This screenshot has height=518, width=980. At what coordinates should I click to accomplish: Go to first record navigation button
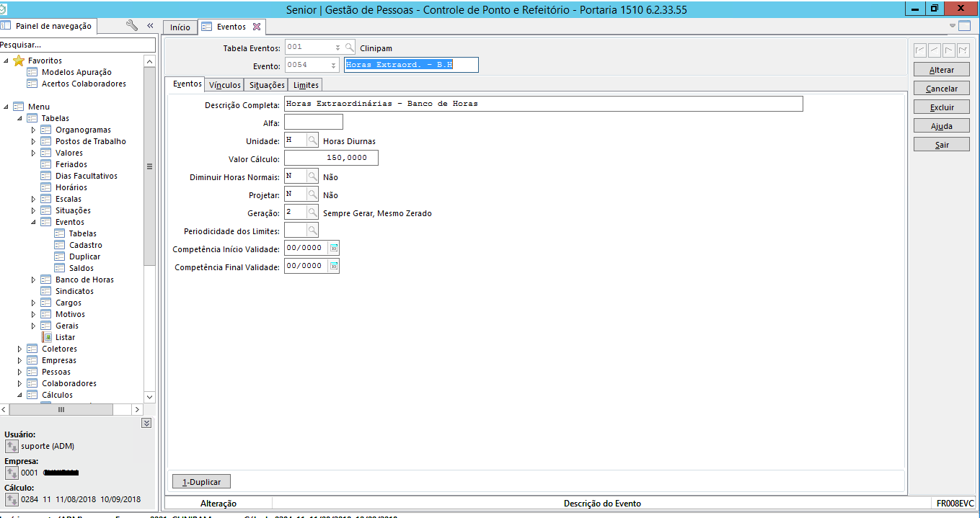920,50
